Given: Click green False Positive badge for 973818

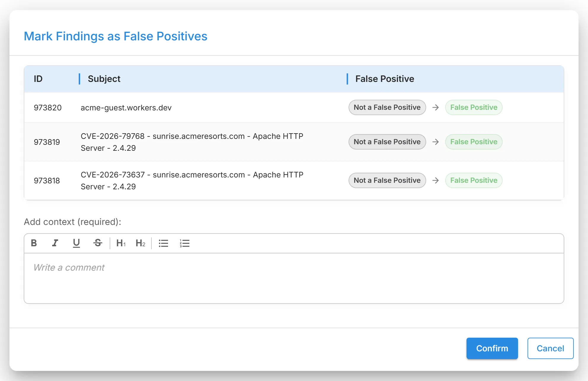Looking at the screenshot, I should point(474,180).
